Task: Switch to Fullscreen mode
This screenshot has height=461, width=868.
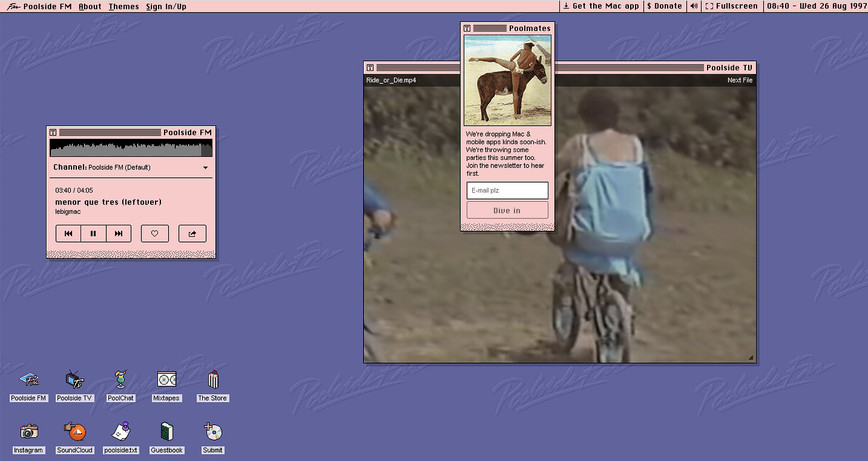Action: (731, 6)
